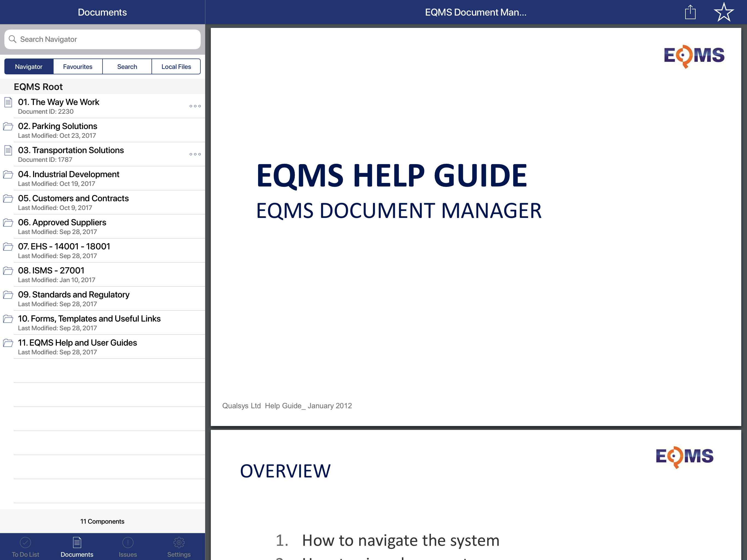
Task: Click folder icon for 07. EHS - 14001 - 18001
Action: 8,247
